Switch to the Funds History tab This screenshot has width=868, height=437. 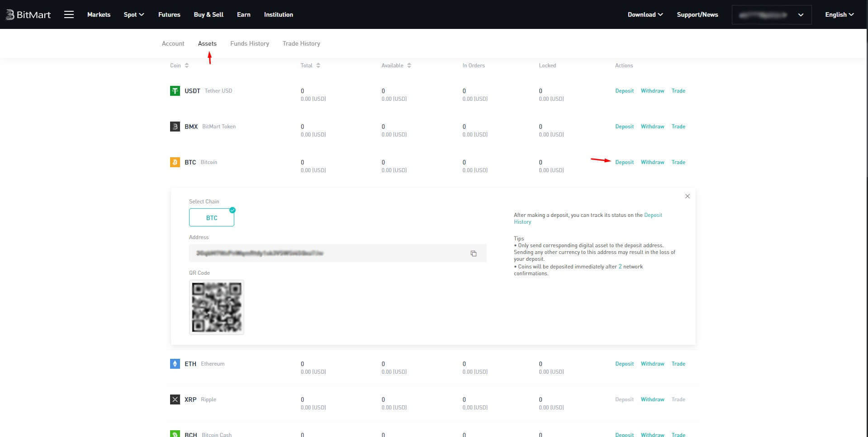249,43
